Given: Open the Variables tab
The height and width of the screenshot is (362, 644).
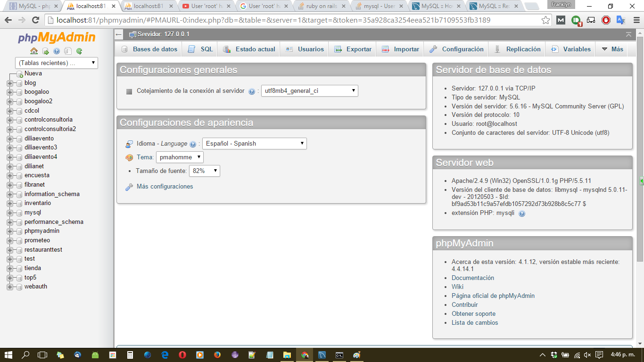Looking at the screenshot, I should [570, 49].
